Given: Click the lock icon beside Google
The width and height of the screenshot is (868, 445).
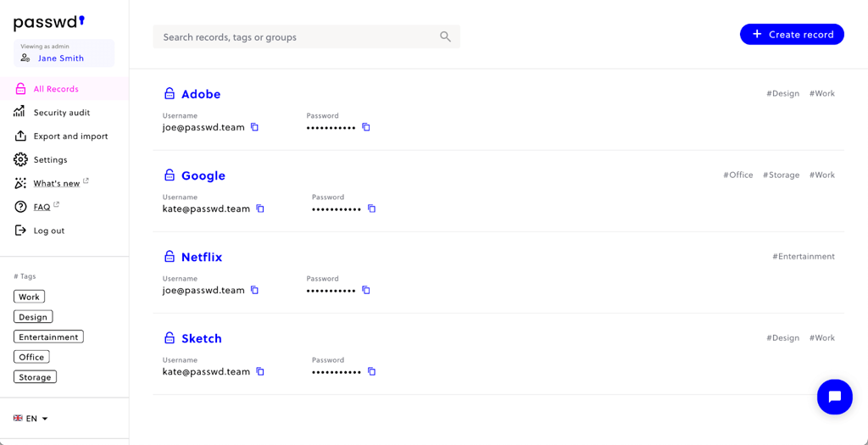Looking at the screenshot, I should click(x=170, y=175).
